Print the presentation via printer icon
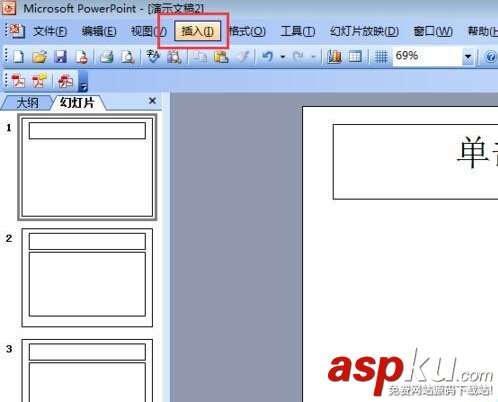This screenshot has width=498, height=402. 107,57
